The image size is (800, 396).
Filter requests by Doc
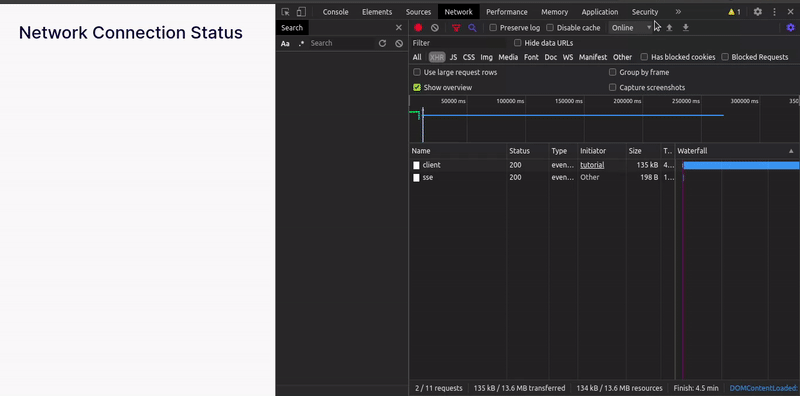(x=551, y=57)
